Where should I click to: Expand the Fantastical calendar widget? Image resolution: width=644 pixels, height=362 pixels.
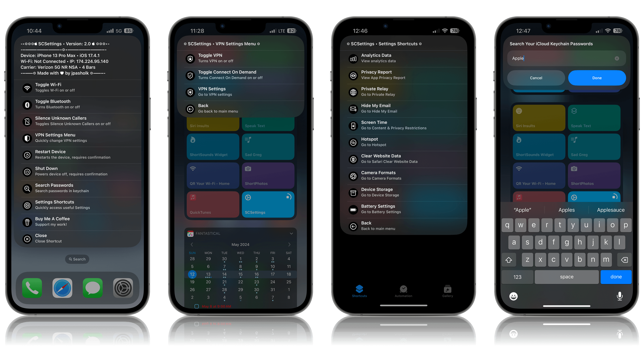(290, 233)
